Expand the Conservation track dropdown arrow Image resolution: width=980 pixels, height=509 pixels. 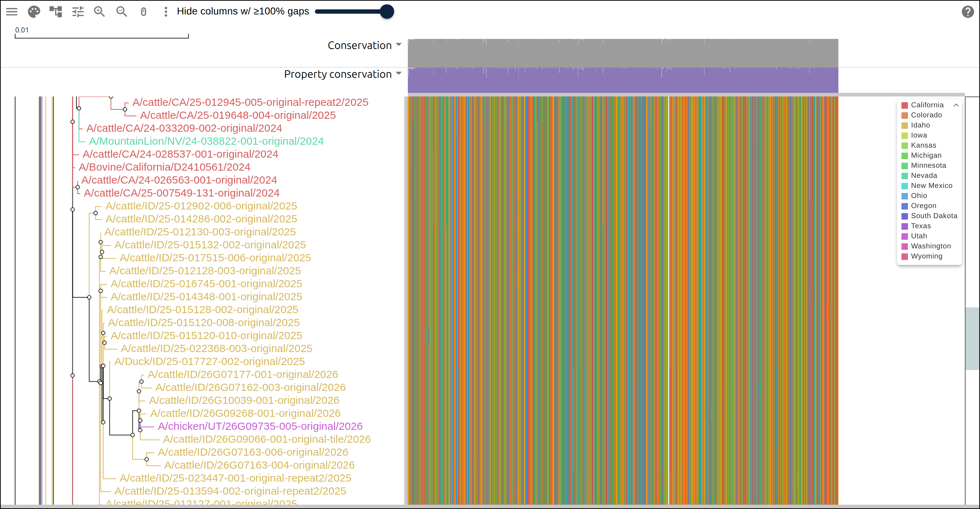(x=399, y=45)
